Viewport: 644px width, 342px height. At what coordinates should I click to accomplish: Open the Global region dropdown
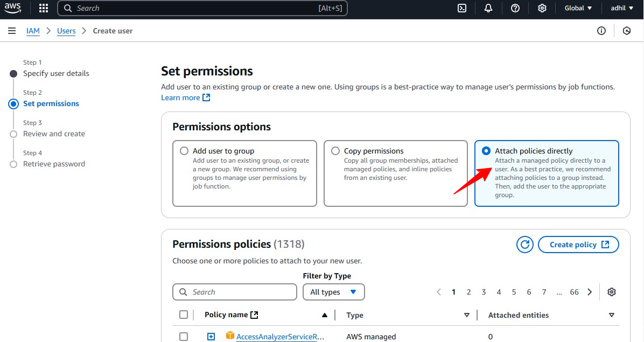click(x=578, y=8)
